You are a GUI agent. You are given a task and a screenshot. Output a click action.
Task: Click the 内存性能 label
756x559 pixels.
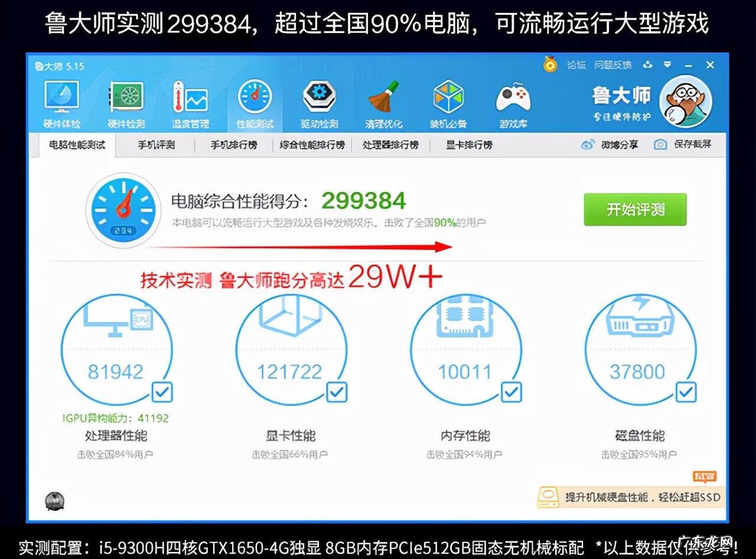[465, 436]
